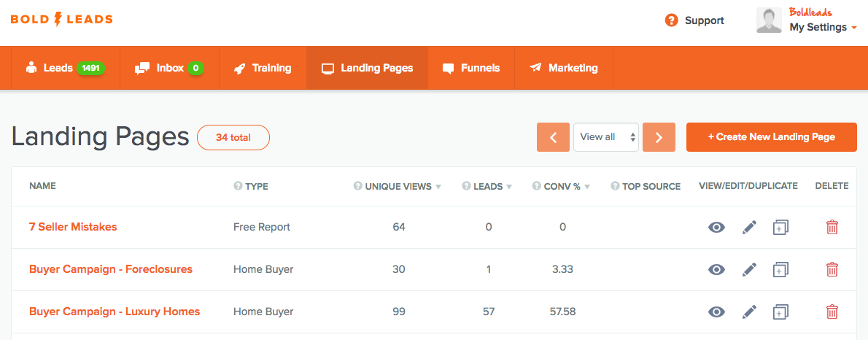Duplicate the 7 Seller Mistakes page
This screenshot has height=340, width=868.
780,227
